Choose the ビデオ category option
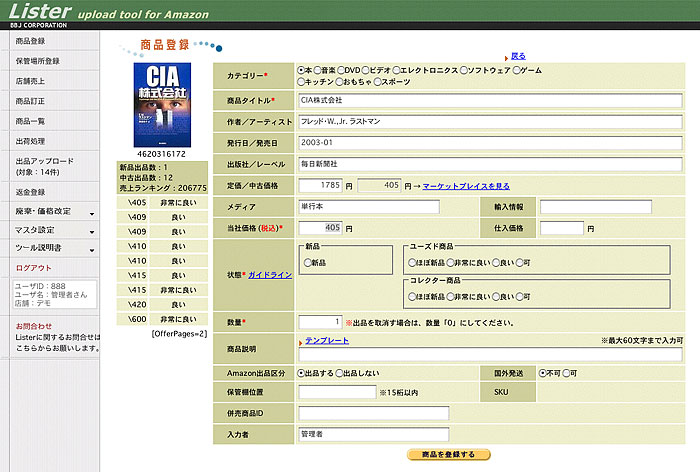The width and height of the screenshot is (700, 472). coord(365,70)
